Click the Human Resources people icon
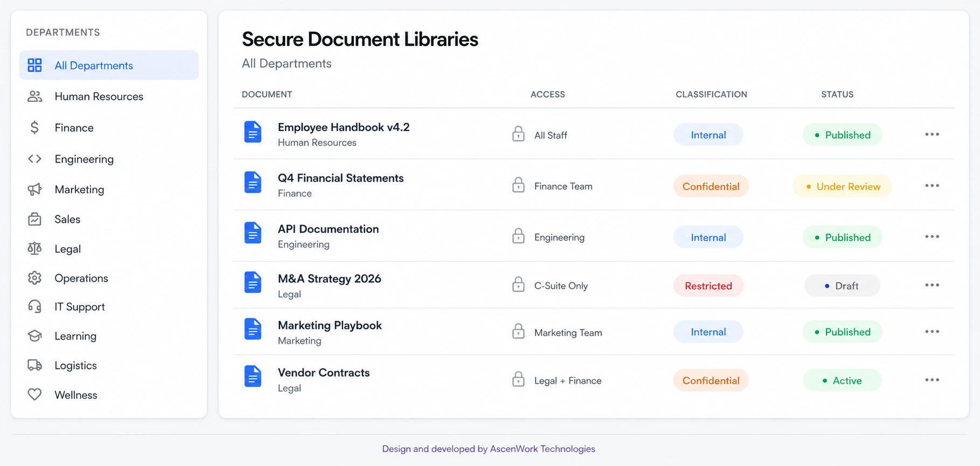 34,96
